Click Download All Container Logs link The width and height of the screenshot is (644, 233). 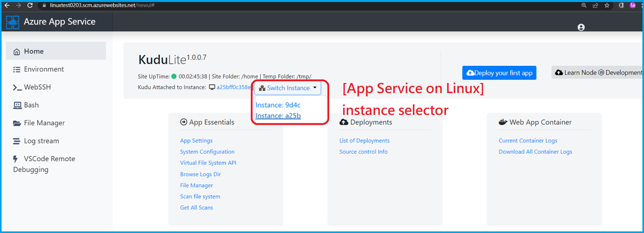(535, 151)
